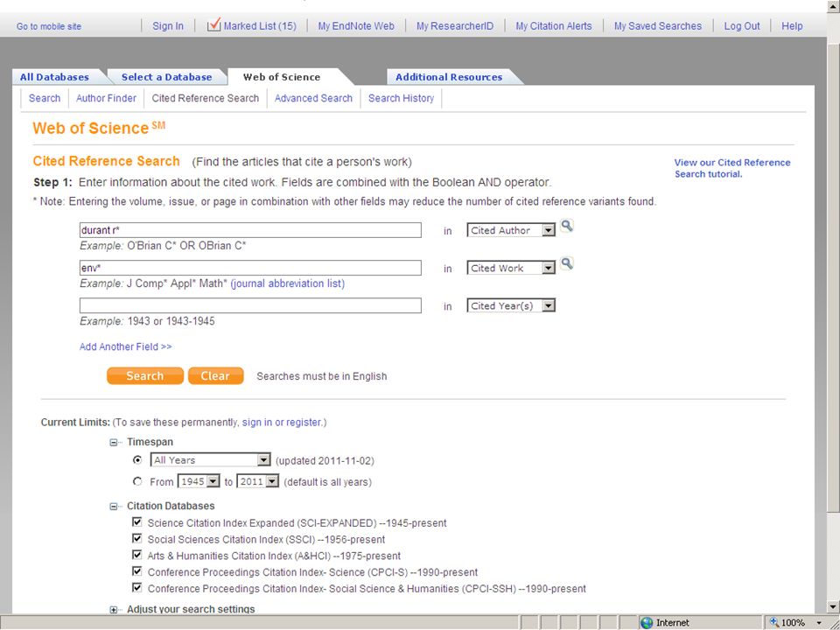Click the Help link

[792, 25]
